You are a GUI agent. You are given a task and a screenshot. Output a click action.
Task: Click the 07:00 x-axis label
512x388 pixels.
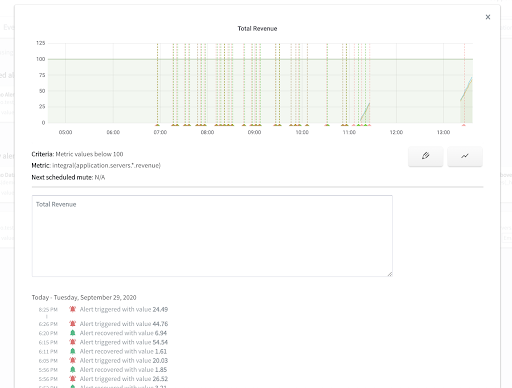pyautogui.click(x=160, y=132)
